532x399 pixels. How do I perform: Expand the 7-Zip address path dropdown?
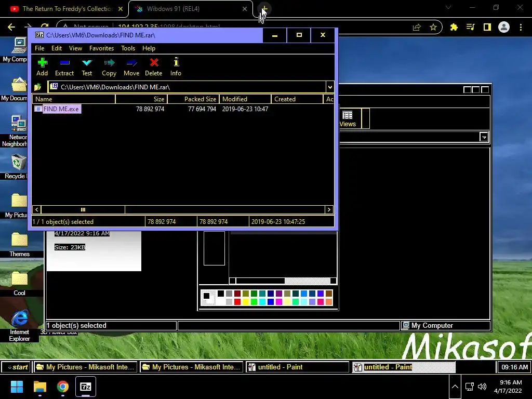(330, 87)
